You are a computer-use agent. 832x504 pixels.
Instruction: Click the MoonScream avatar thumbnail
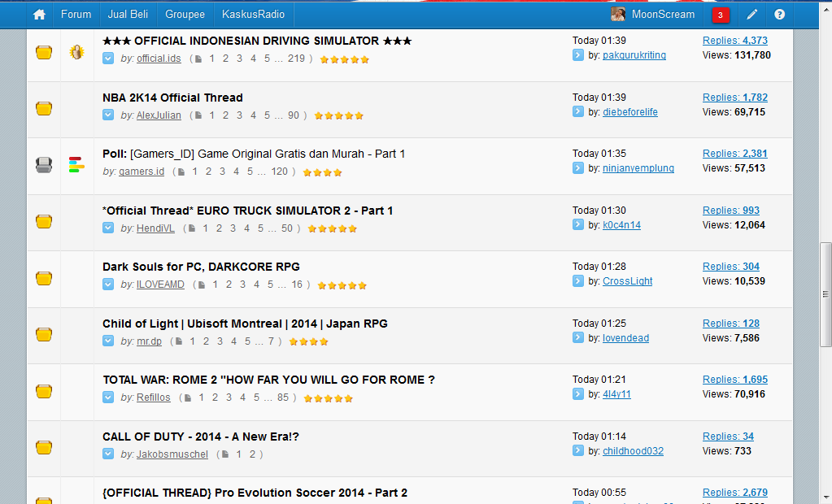pos(618,15)
